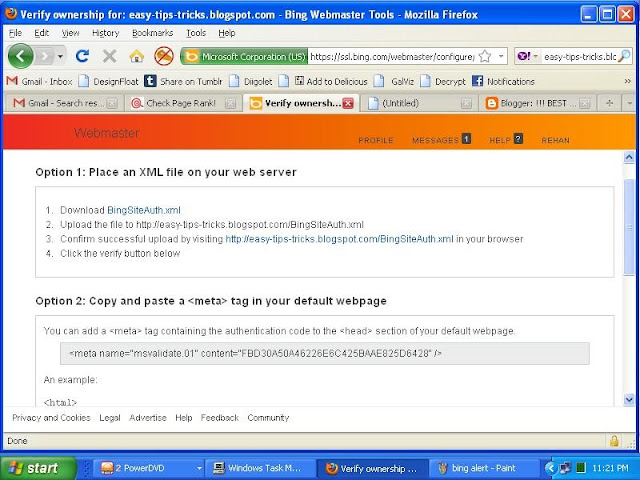
Task: Open Legal footer link
Action: click(110, 418)
